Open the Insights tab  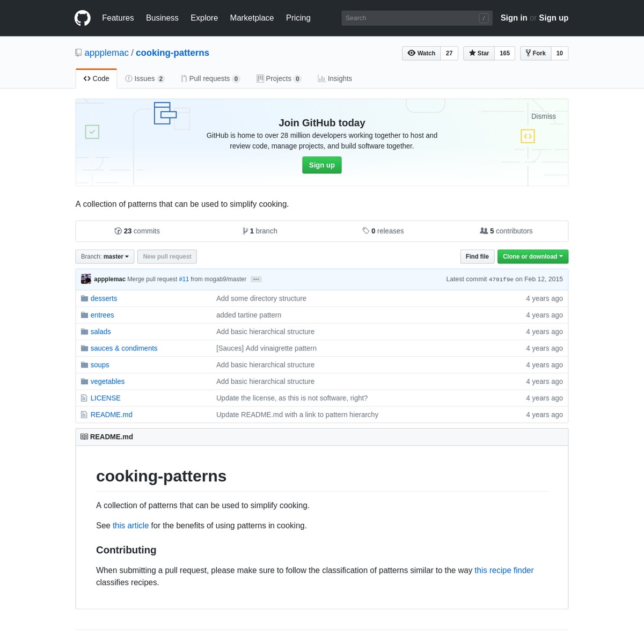tap(335, 78)
